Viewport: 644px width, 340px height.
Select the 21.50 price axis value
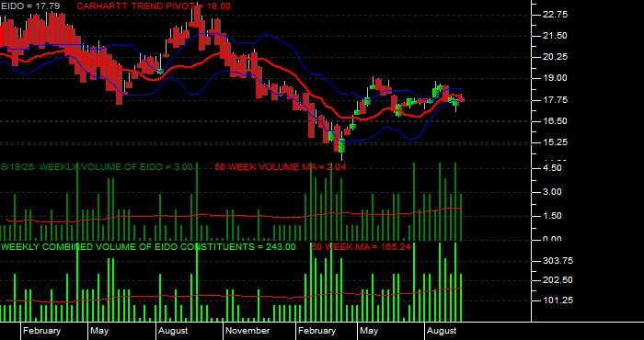click(x=556, y=36)
